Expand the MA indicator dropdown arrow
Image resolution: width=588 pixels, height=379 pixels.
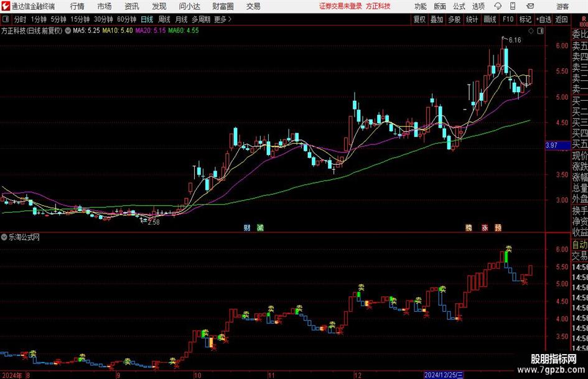pyautogui.click(x=68, y=30)
